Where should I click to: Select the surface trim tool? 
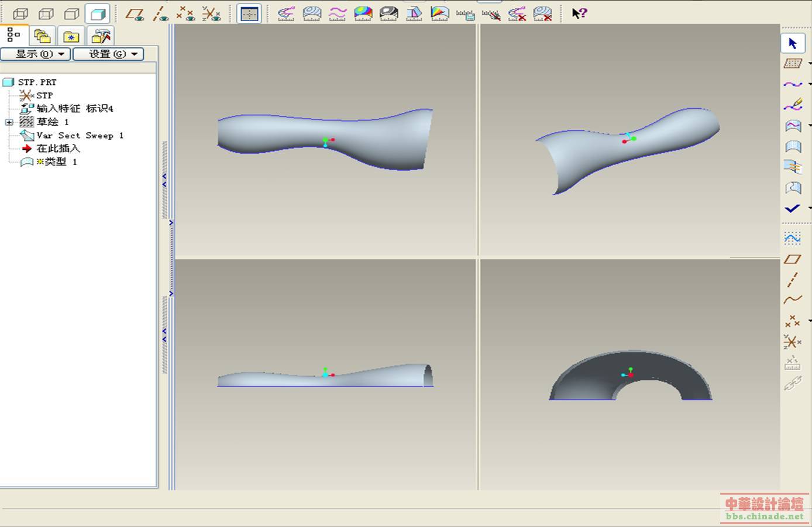click(x=793, y=188)
